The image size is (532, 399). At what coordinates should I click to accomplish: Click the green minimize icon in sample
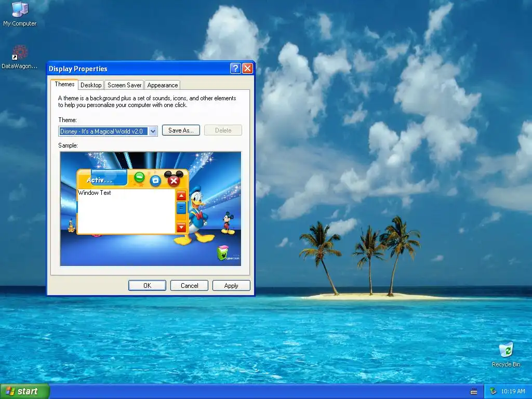pyautogui.click(x=139, y=178)
